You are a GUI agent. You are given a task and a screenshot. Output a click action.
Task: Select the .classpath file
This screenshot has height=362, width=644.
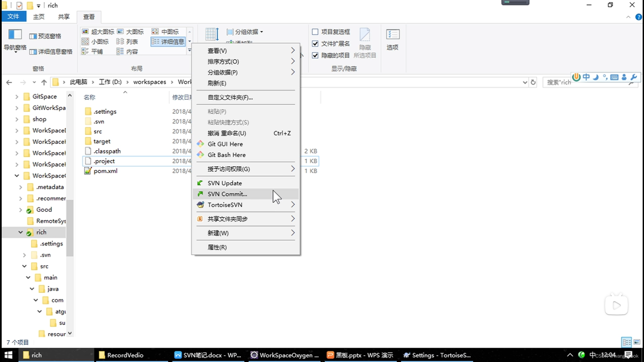(x=103, y=151)
